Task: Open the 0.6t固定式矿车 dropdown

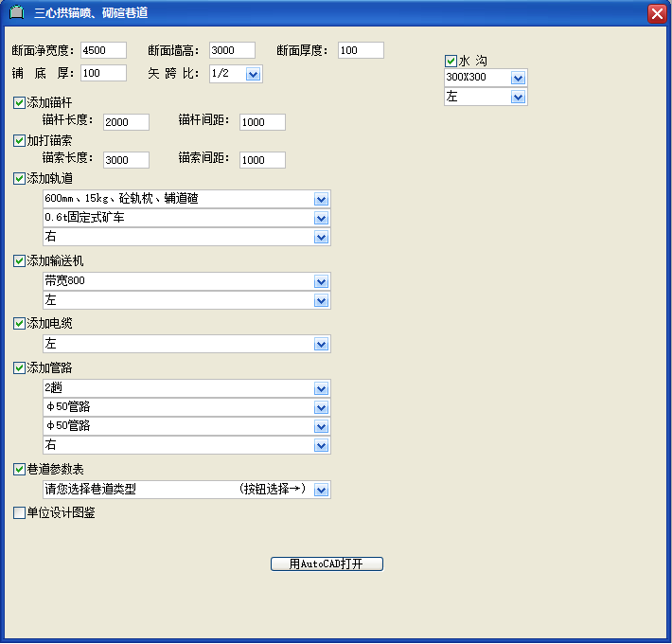Action: click(321, 218)
